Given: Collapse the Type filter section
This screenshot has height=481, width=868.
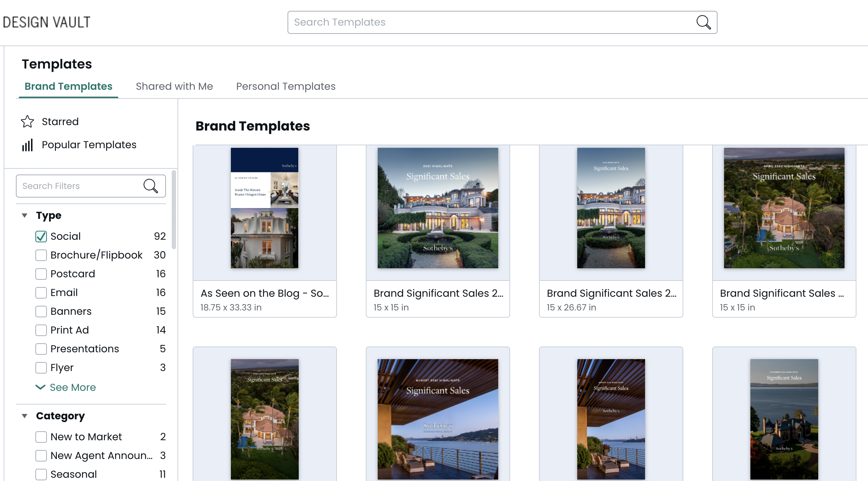Looking at the screenshot, I should 25,216.
